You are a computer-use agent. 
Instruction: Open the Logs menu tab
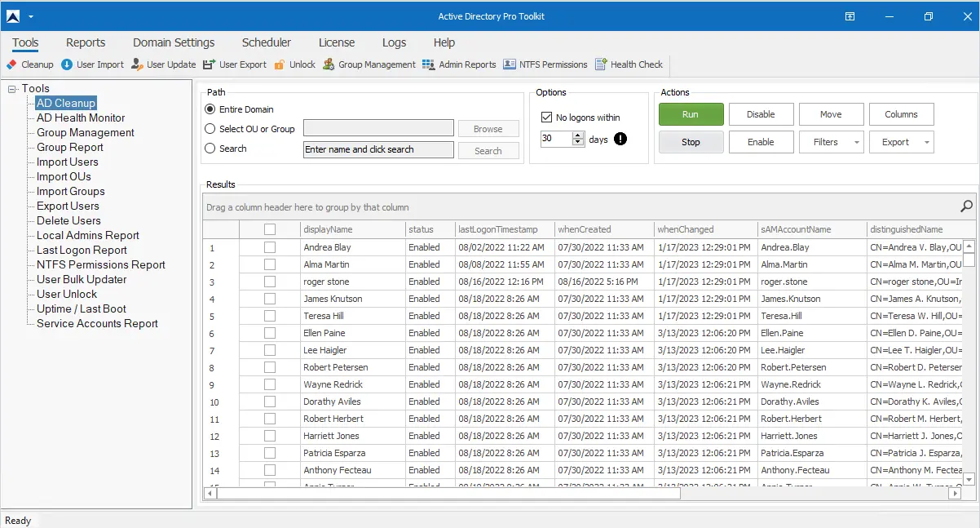(394, 42)
